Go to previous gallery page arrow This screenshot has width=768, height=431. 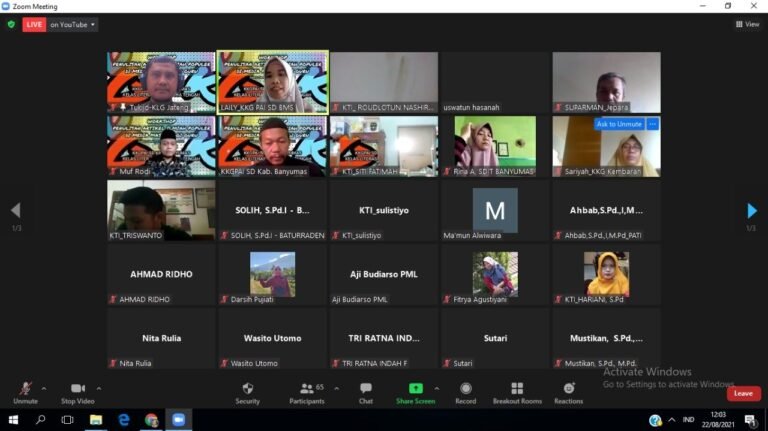[x=16, y=211]
